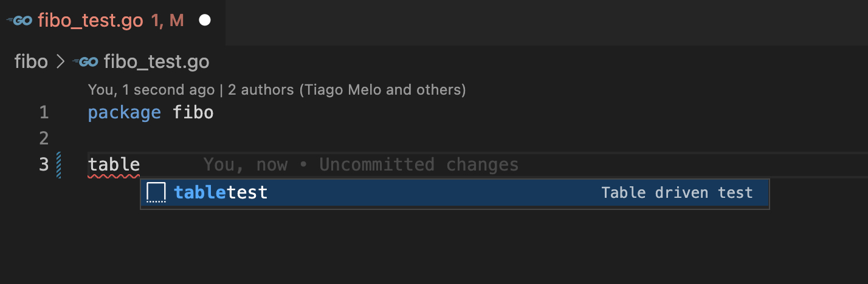Screen dimensions: 868x284
Task: Open the "You, 1 second ago" CodeLens link
Action: (151, 90)
